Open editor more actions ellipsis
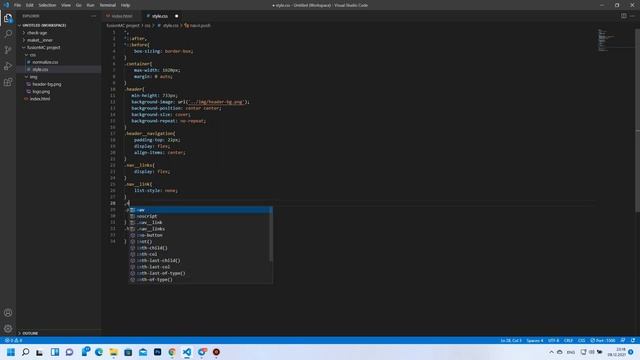 (632, 16)
